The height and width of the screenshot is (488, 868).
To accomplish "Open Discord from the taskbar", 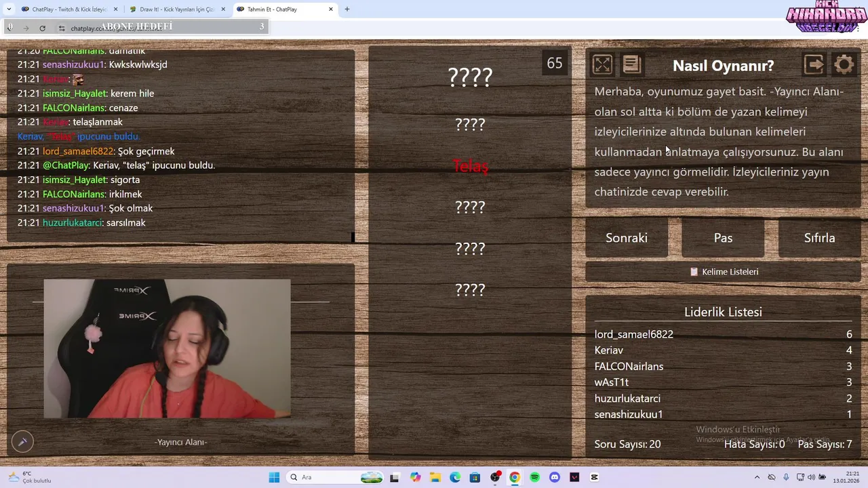I will 555,477.
